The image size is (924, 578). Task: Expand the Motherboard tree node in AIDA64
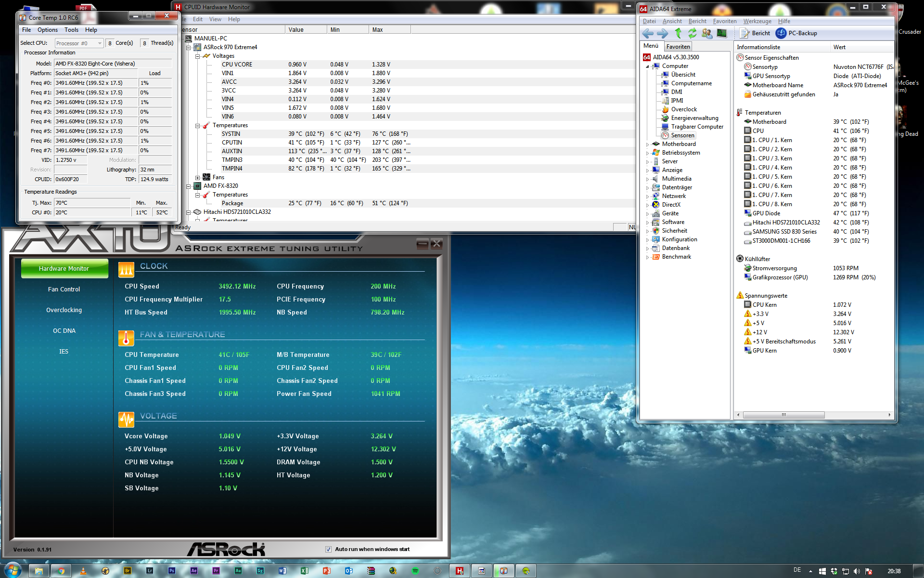click(647, 144)
